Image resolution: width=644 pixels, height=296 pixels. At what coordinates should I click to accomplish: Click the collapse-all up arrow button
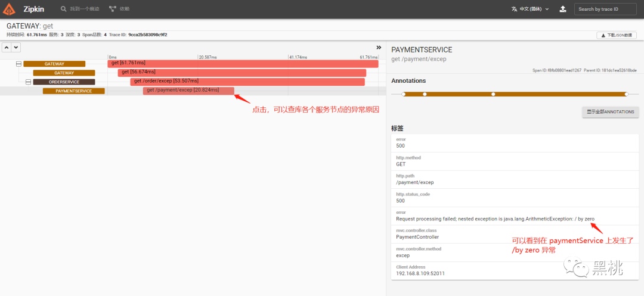click(x=7, y=47)
